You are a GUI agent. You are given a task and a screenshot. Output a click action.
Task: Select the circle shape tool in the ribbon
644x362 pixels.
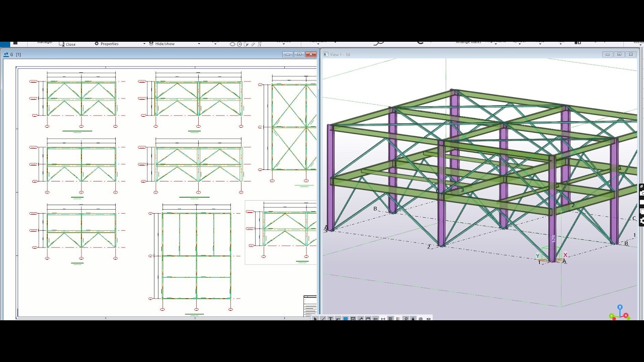pos(239,44)
